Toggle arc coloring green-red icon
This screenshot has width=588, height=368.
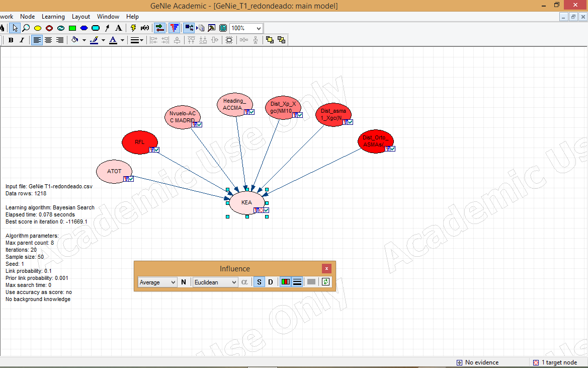(286, 282)
